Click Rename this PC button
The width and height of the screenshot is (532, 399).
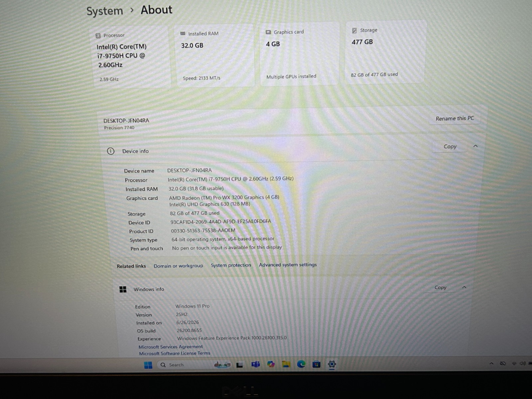click(x=455, y=118)
